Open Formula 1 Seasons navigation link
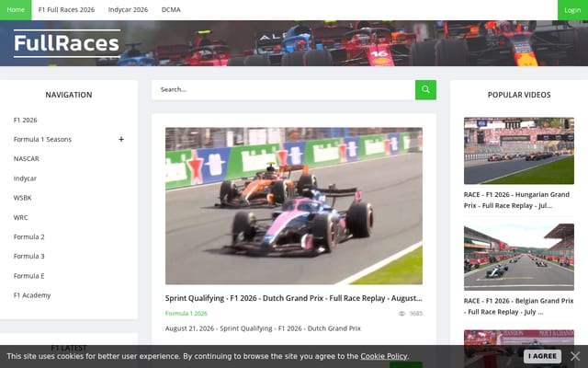Image resolution: width=588 pixels, height=368 pixels. (42, 139)
